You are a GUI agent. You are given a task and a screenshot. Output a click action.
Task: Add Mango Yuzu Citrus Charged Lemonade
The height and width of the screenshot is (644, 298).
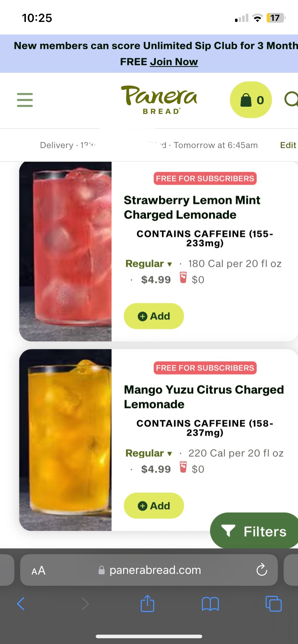point(154,506)
